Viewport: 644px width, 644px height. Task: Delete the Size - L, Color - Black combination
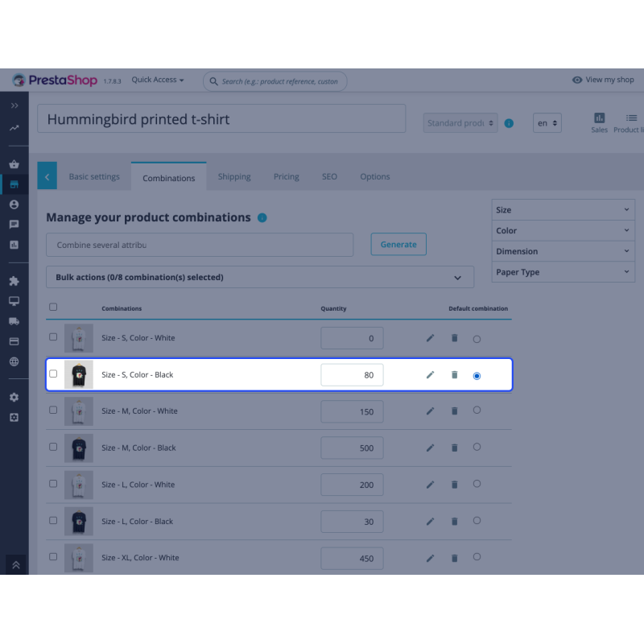(x=454, y=521)
